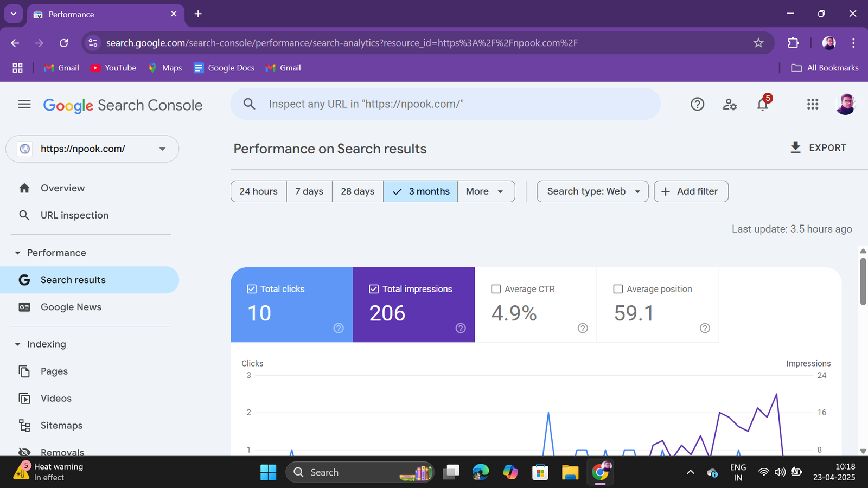Open the notifications bell
Screen dimensions: 868x488
(763, 104)
